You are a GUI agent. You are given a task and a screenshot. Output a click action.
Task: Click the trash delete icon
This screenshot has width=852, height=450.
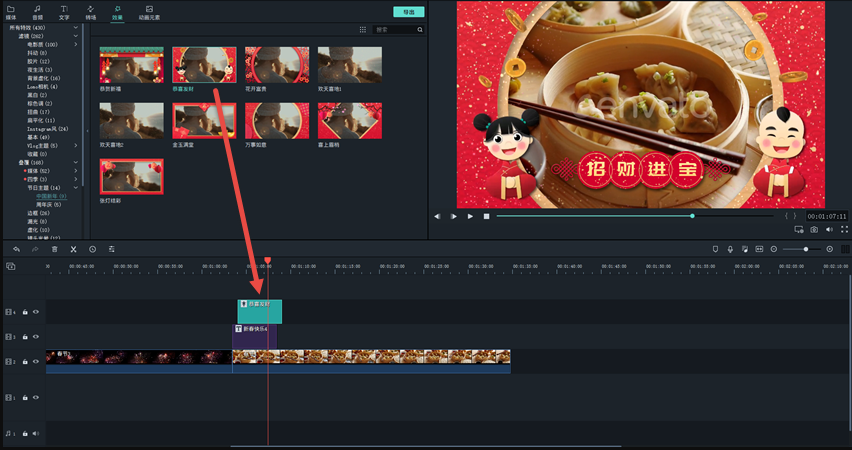click(54, 249)
